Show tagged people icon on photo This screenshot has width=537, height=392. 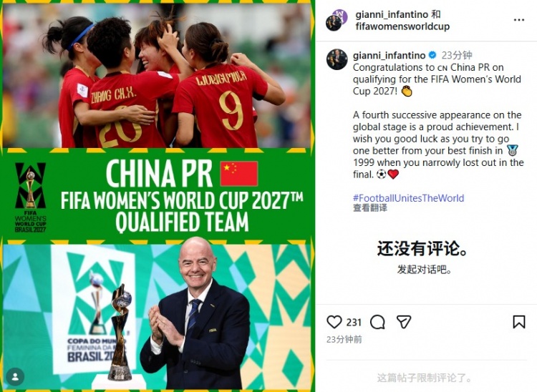(15, 376)
